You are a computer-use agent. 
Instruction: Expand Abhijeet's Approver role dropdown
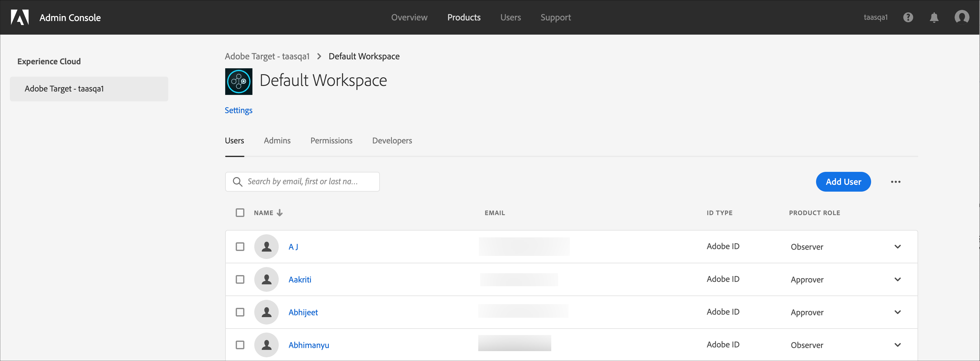[897, 312]
